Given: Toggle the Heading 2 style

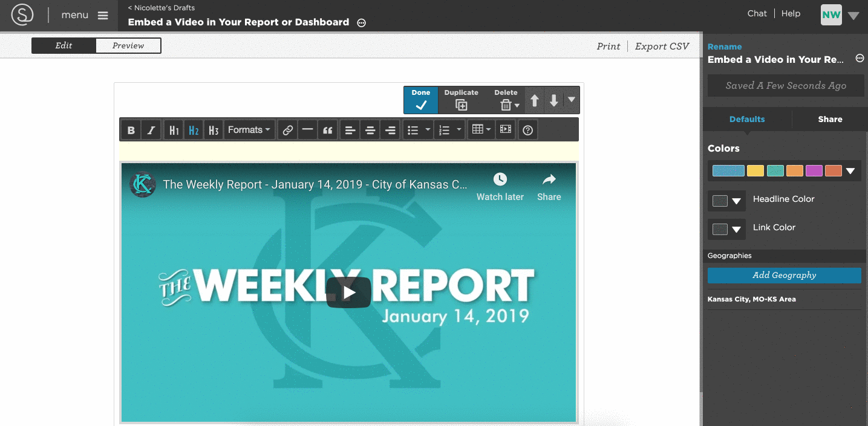Looking at the screenshot, I should click(x=194, y=130).
